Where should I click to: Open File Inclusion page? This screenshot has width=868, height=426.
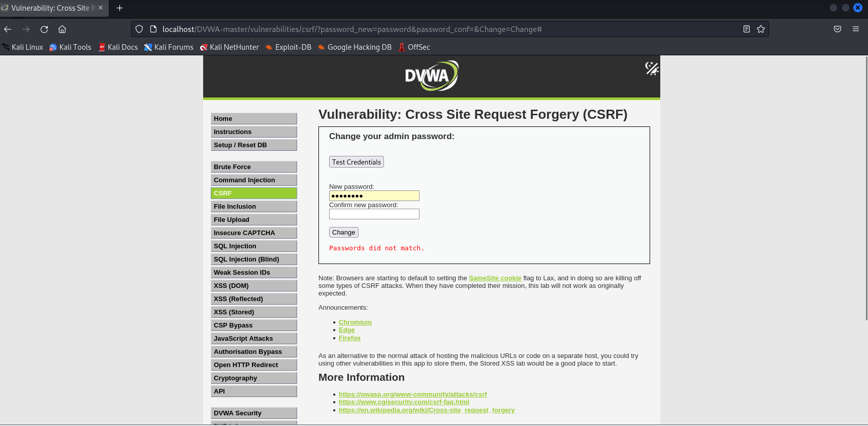(254, 206)
